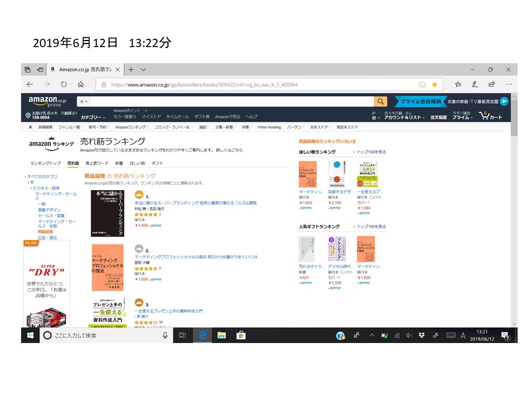Open the rank 1 book title link

pyautogui.click(x=197, y=203)
